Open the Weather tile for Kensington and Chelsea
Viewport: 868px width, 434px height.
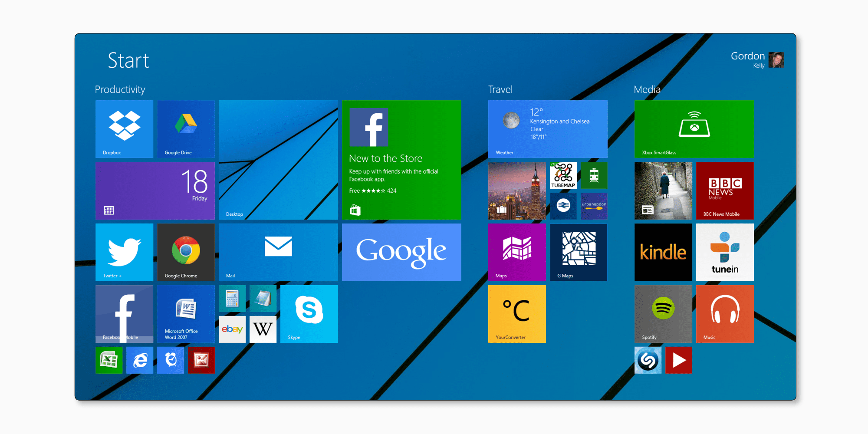click(x=548, y=129)
